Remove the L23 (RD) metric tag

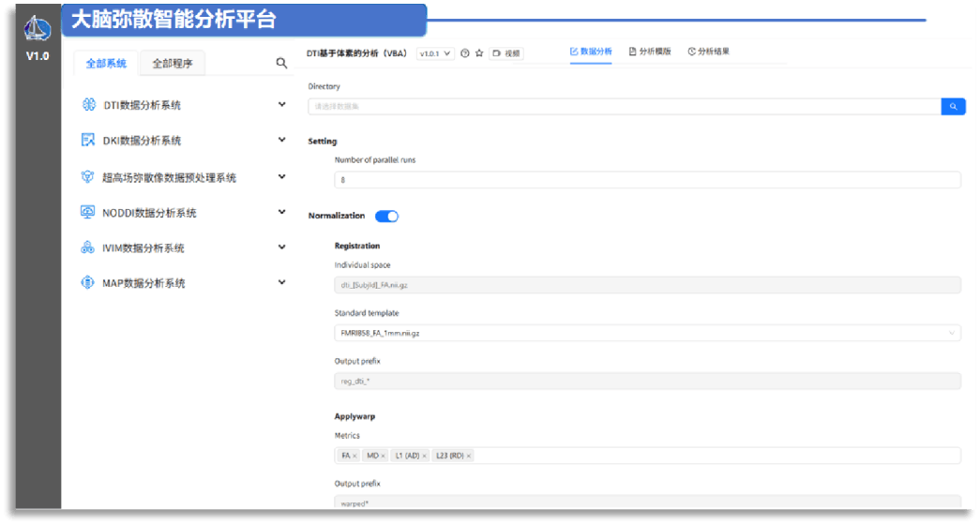point(469,456)
